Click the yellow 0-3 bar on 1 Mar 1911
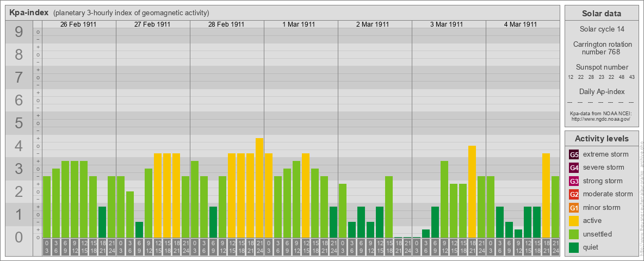The height and width of the screenshot is (261, 644). 269,195
